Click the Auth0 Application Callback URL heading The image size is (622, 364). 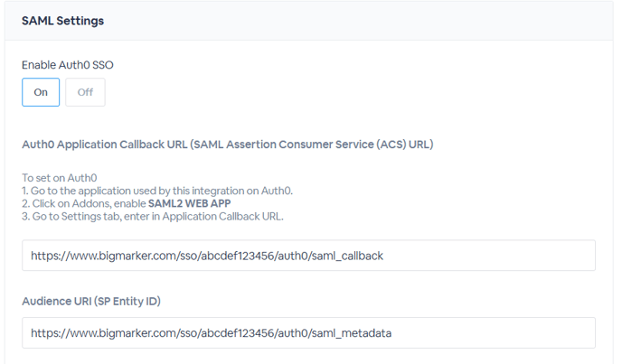pyautogui.click(x=227, y=145)
